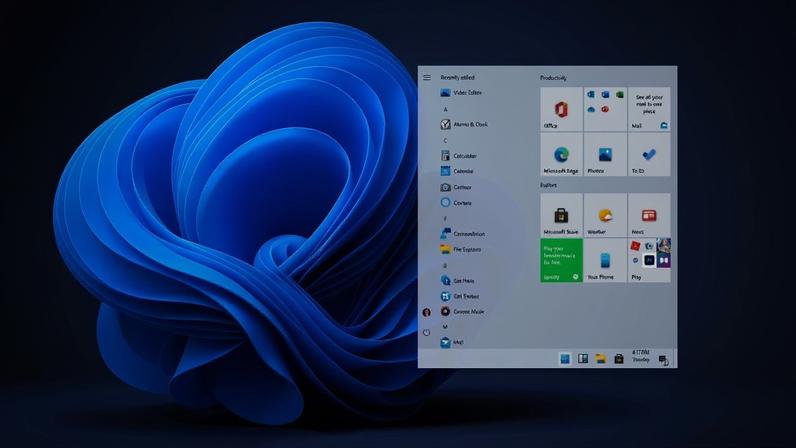Launch Alarms & Clock from the app list
Image resolution: width=796 pixels, height=448 pixels.
[x=464, y=124]
